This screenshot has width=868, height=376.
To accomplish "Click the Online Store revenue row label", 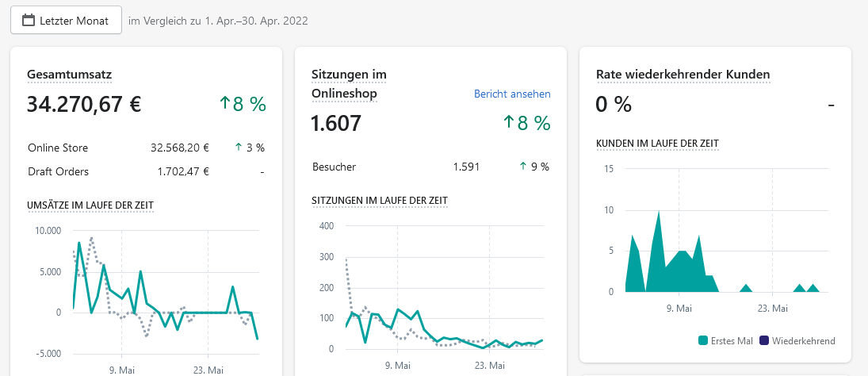I will [x=58, y=148].
